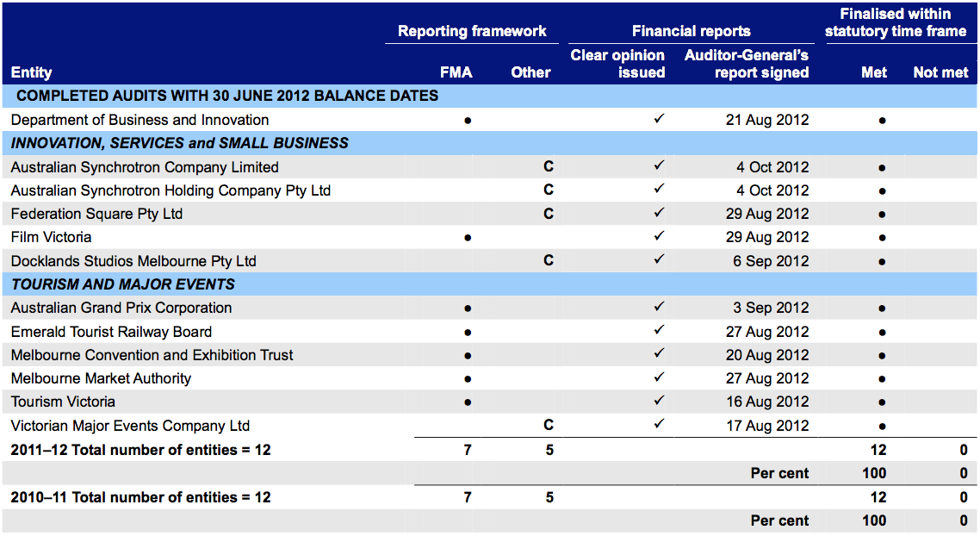Click 'C' marker for Federation Square row

point(548,214)
